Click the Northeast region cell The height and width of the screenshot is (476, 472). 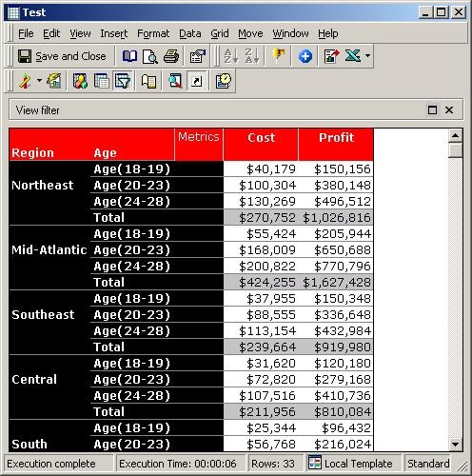pyautogui.click(x=49, y=193)
